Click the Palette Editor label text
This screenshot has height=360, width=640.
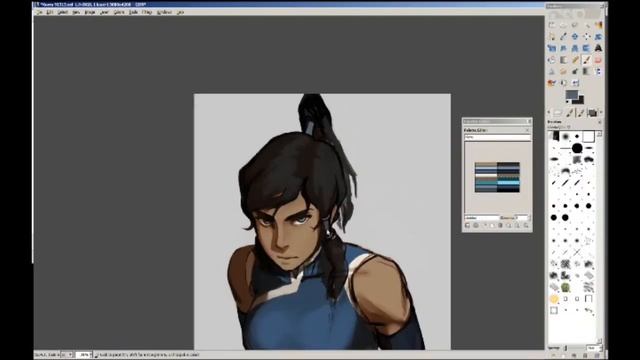[476, 130]
